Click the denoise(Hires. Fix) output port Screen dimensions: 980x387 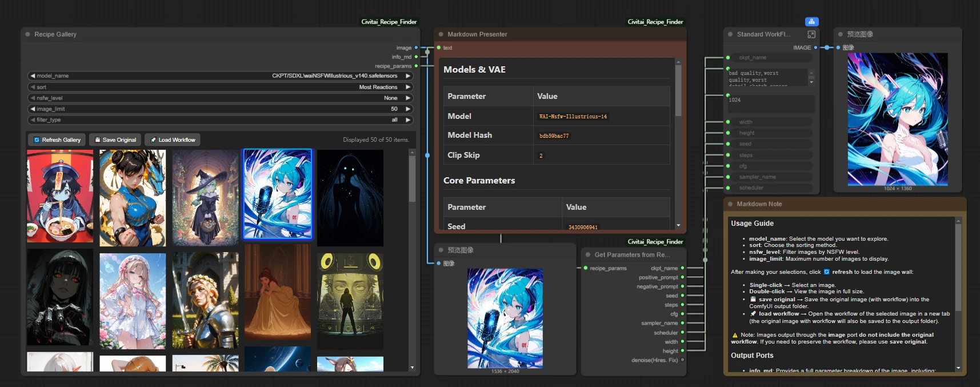click(x=682, y=360)
